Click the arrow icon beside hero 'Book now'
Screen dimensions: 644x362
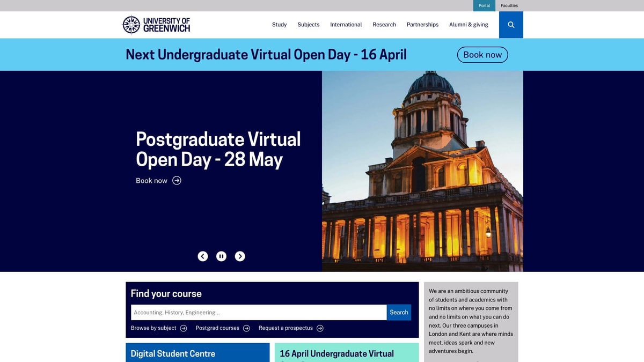click(x=177, y=181)
